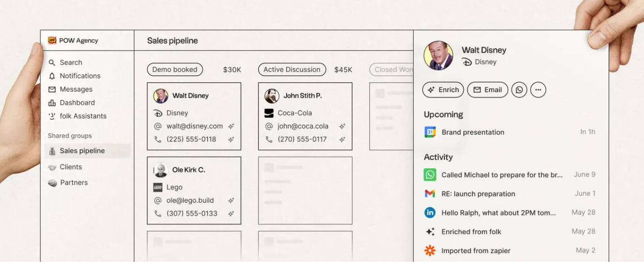
Task: Click the folk Assistants smiley icon
Action: click(52, 116)
